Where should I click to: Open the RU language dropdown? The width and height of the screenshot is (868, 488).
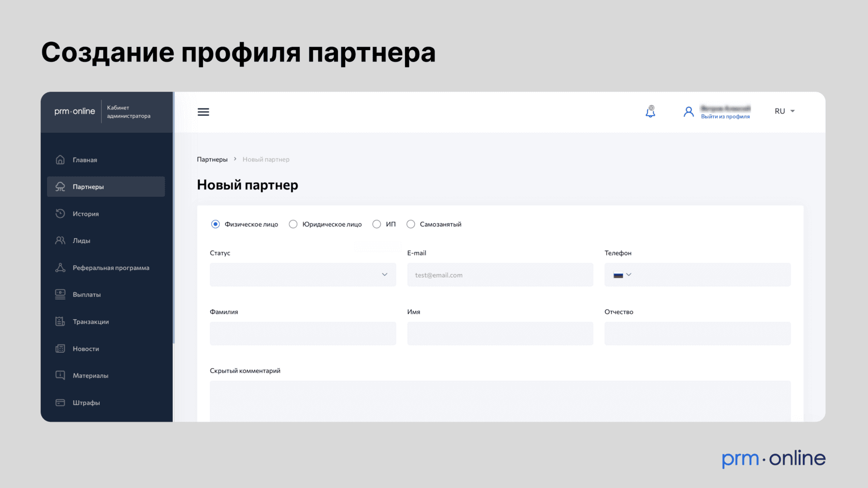pos(784,111)
